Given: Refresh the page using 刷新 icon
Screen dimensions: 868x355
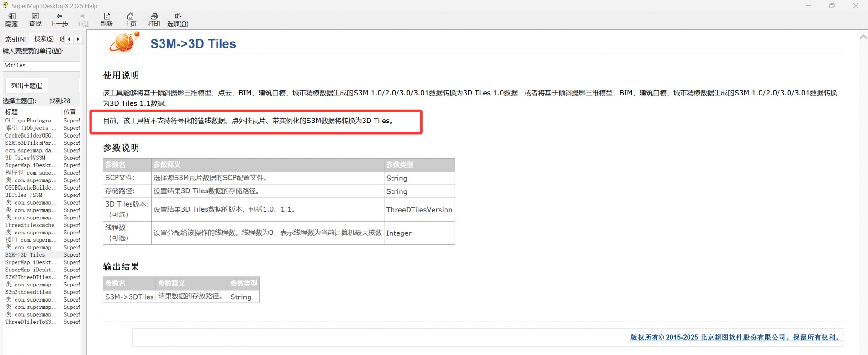Looking at the screenshot, I should click(106, 20).
